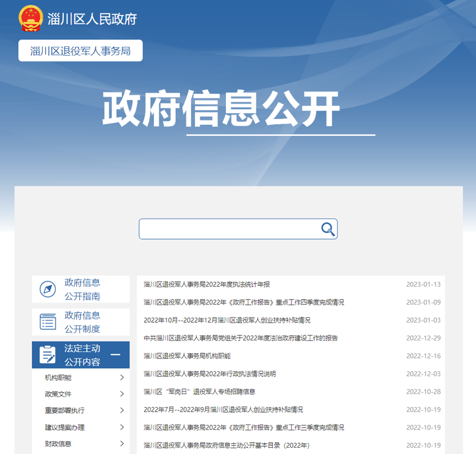Open the 2022年度执法统计年报 article
This screenshot has height=454, width=476.
[207, 284]
